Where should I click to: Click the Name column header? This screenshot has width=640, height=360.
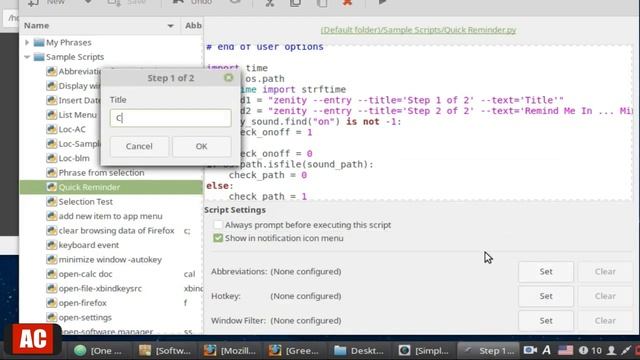(100, 26)
